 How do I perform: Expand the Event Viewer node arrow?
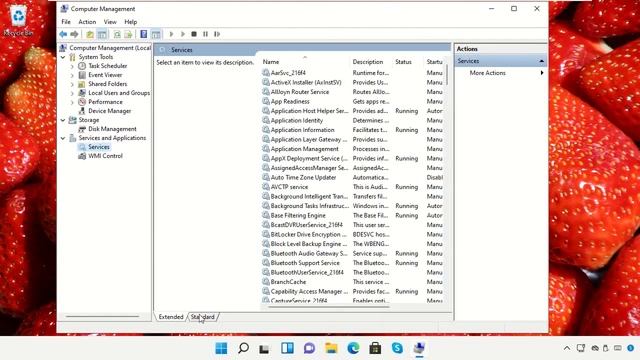[x=72, y=75]
